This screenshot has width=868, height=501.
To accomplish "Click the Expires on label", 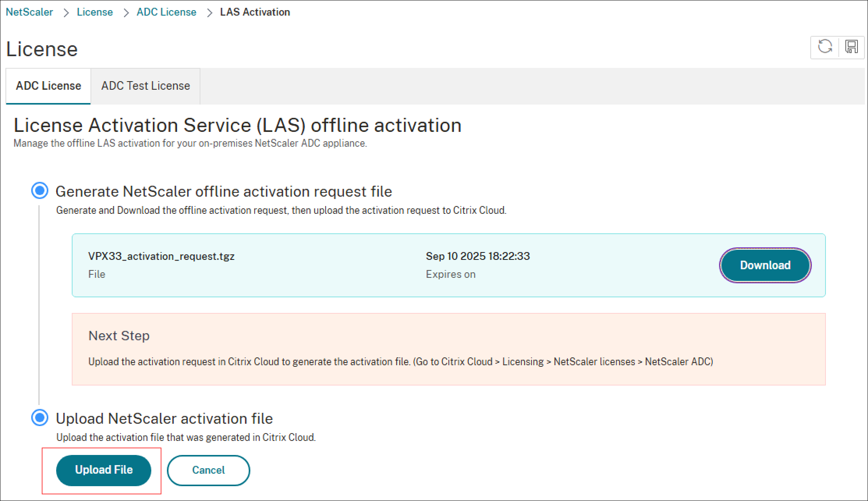I will [451, 274].
